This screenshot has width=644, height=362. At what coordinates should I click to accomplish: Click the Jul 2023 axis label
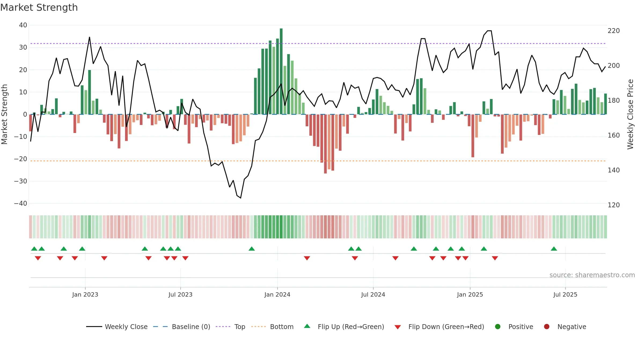(180, 294)
